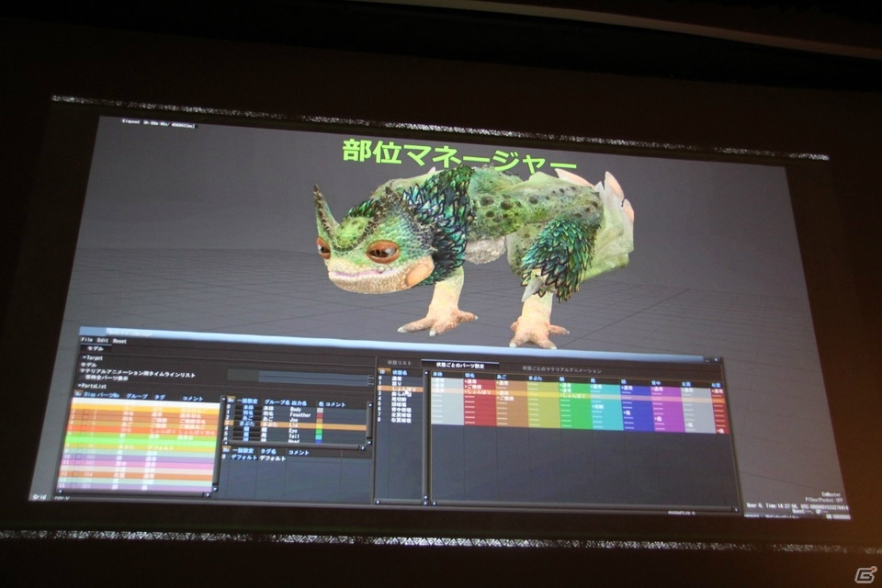The width and height of the screenshot is (882, 588).
Task: Open the Edit menu
Action: 103,341
